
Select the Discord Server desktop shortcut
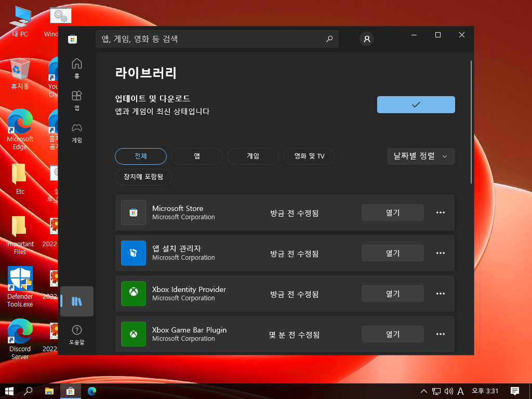coord(20,339)
